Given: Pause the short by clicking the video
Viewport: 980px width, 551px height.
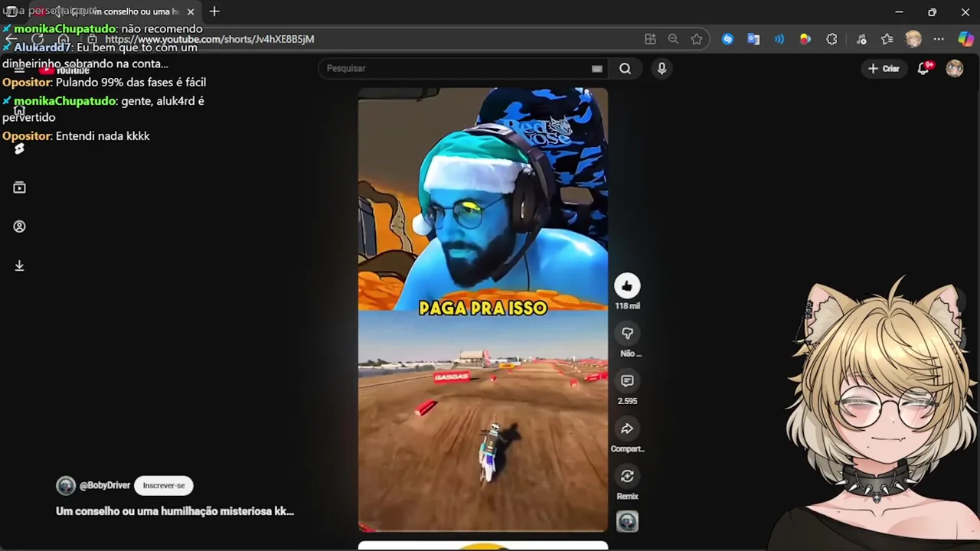Looking at the screenshot, I should coord(482,309).
